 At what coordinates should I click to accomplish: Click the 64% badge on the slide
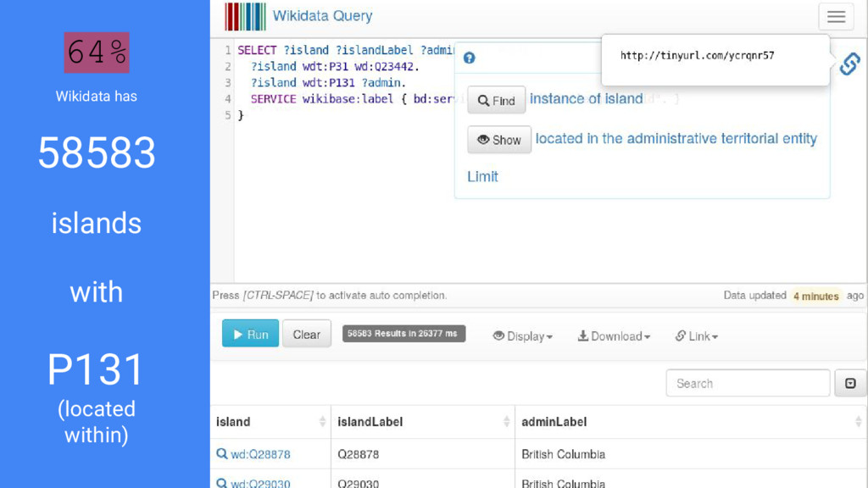[x=97, y=53]
